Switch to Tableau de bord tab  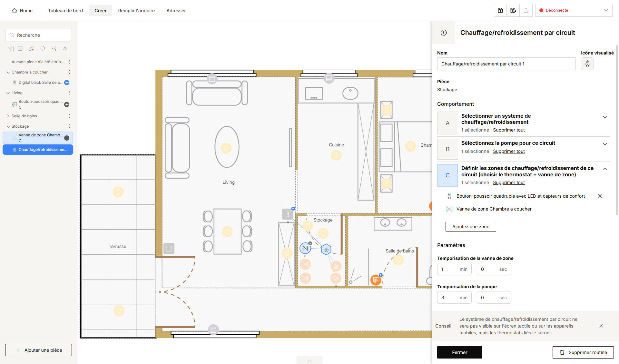(65, 11)
